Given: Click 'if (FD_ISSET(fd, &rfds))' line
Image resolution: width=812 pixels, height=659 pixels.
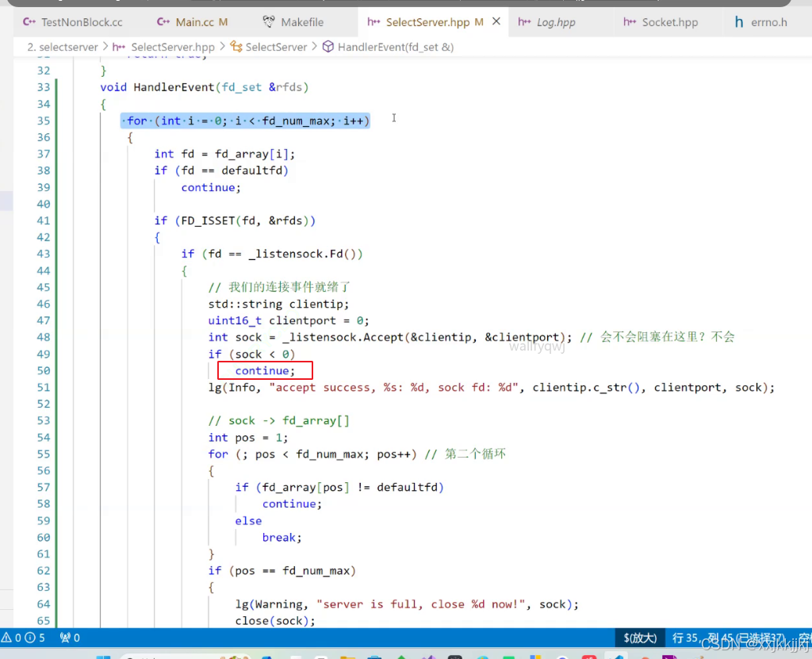Looking at the screenshot, I should tap(235, 220).
